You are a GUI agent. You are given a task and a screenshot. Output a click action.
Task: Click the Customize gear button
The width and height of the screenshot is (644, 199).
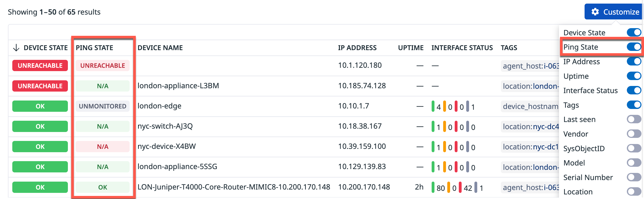(x=614, y=12)
